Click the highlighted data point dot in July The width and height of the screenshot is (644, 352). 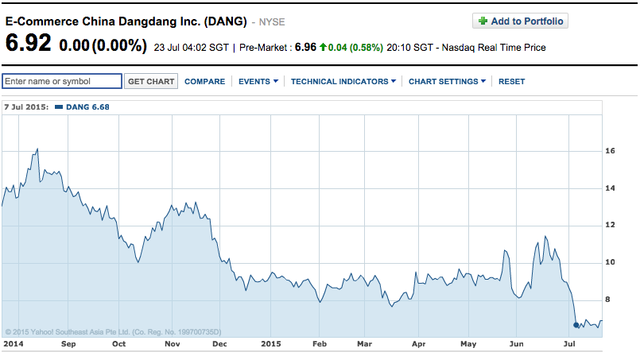576,325
